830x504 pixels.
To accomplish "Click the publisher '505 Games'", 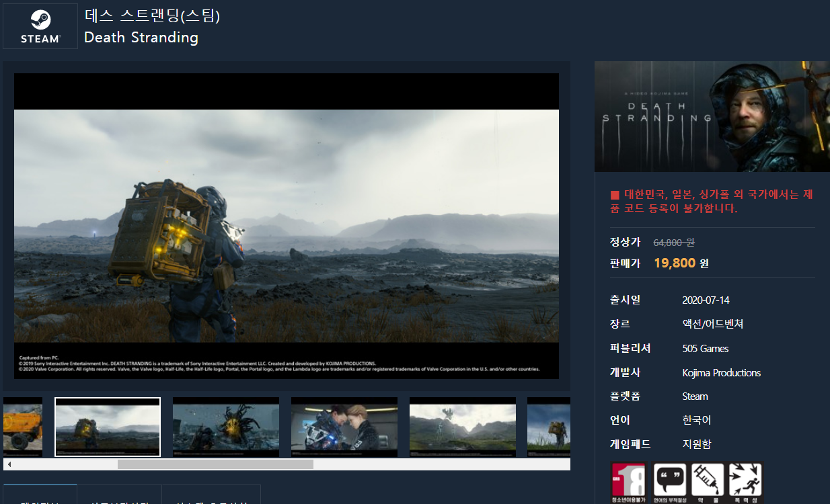I will point(705,349).
